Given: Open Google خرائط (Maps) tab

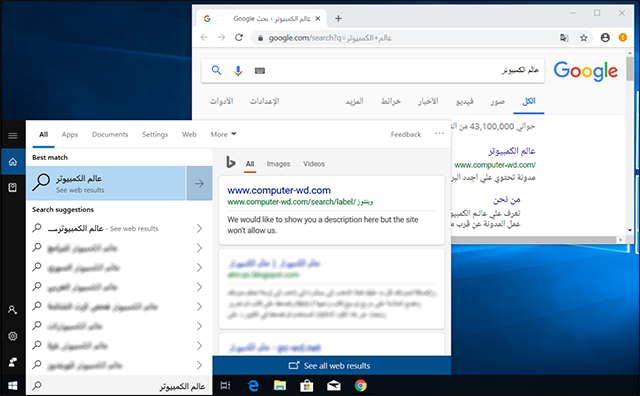Looking at the screenshot, I should click(391, 101).
